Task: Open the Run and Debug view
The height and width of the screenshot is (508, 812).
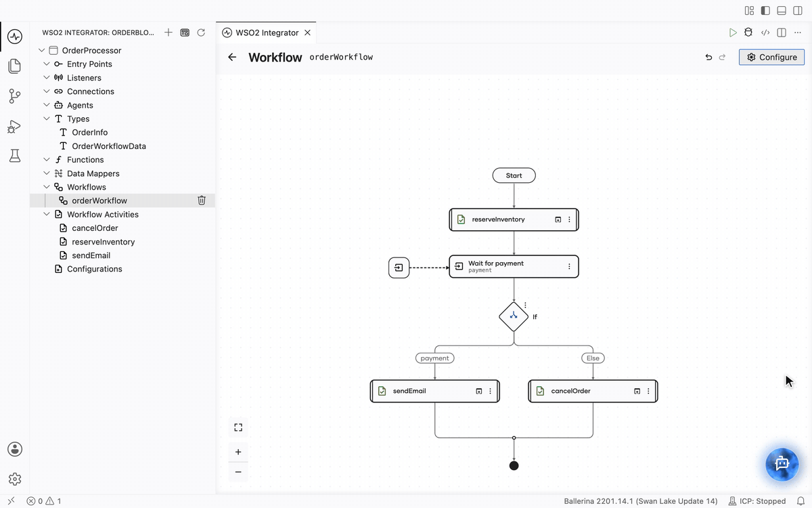Action: tap(15, 127)
